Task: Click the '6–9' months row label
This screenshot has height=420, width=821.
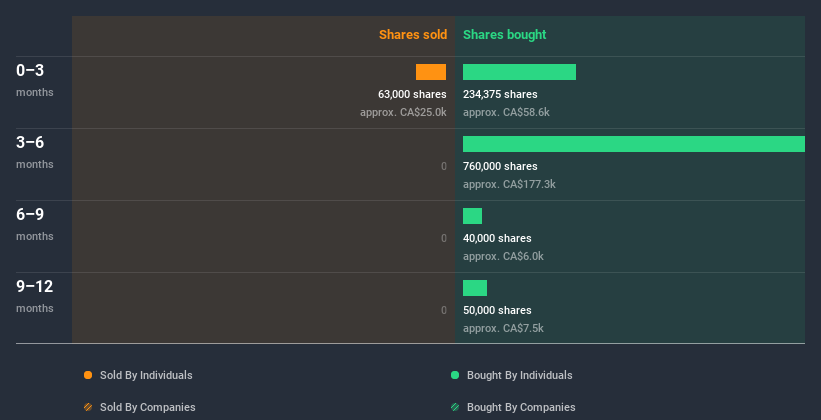Action: pyautogui.click(x=30, y=214)
